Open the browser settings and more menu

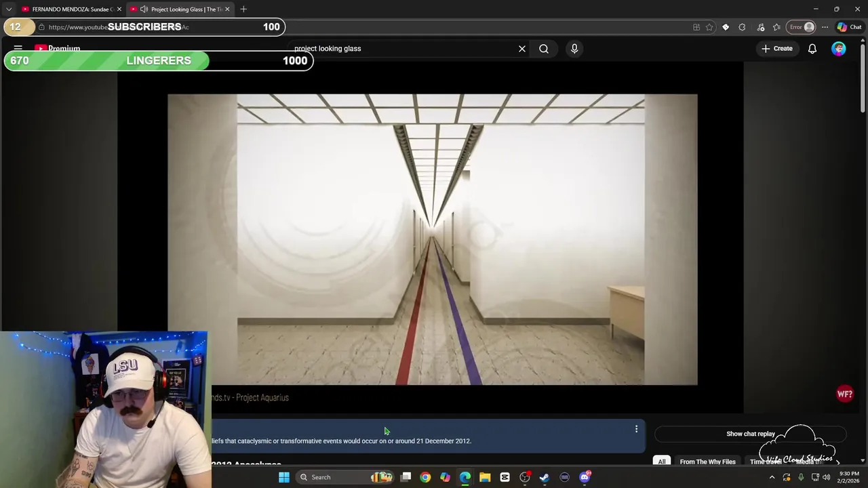[825, 27]
